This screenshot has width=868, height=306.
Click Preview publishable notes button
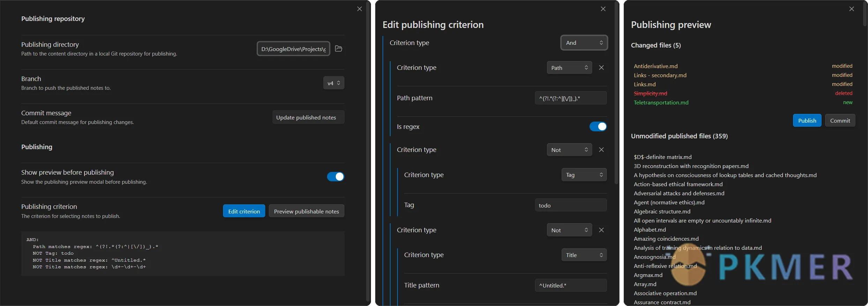coord(306,211)
